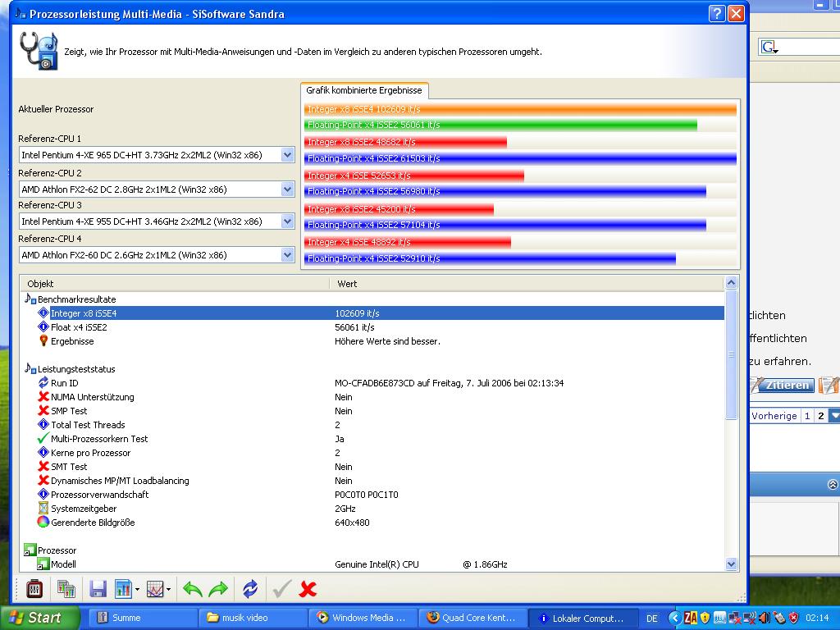Click the Kerne pro Prozessor row
This screenshot has height=630, width=840.
(373, 453)
